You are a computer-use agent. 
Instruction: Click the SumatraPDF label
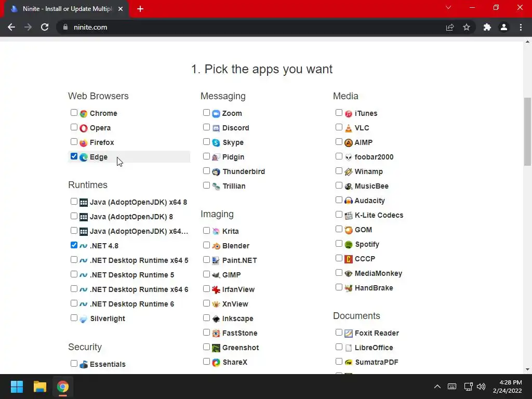tap(377, 362)
